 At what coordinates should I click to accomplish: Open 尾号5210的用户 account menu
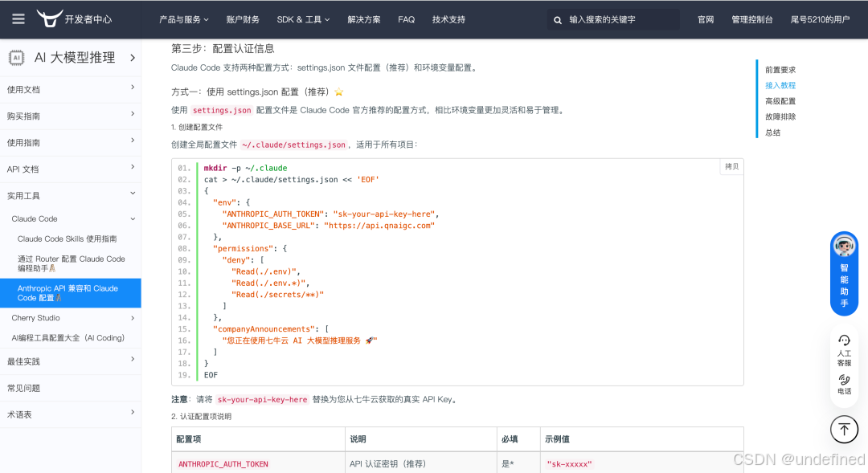click(820, 19)
